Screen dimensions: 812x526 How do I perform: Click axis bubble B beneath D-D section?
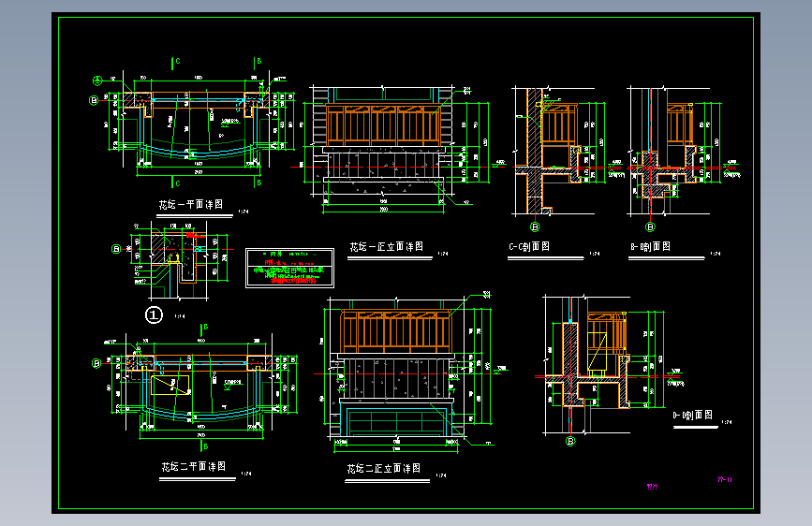click(570, 441)
